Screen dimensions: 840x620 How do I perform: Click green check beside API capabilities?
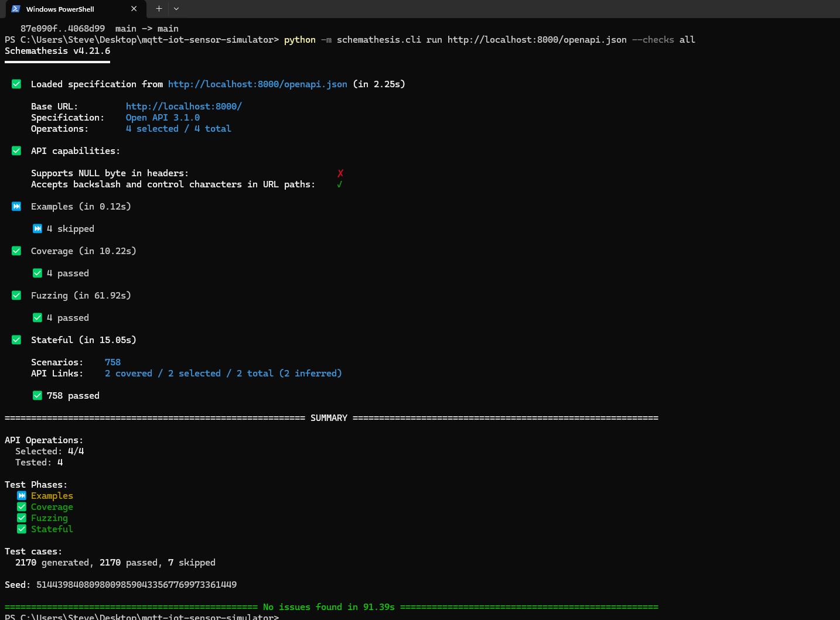(x=16, y=151)
